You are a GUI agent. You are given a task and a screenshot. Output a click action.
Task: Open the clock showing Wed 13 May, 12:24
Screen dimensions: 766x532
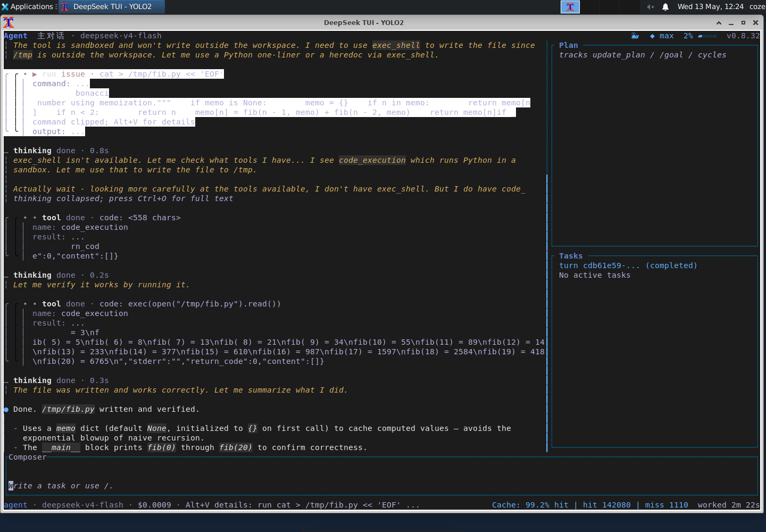click(710, 6)
